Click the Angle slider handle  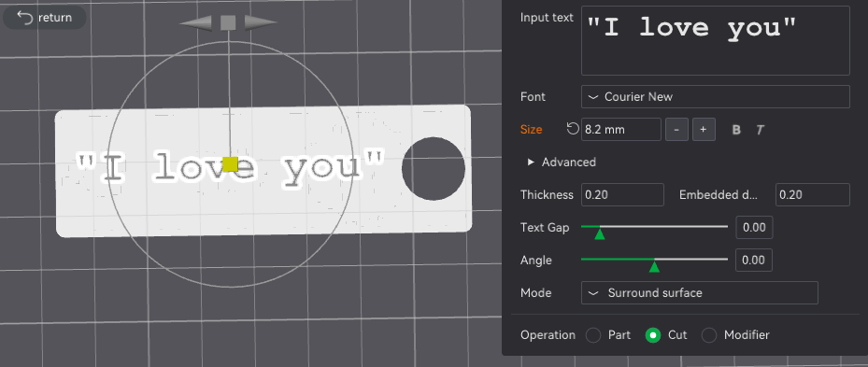(654, 267)
